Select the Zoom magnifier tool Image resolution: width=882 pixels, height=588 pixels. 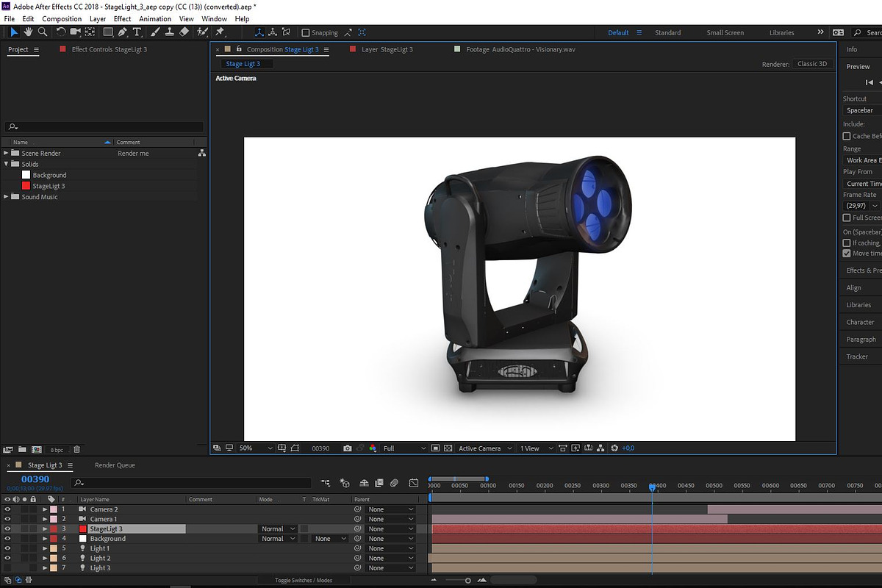click(x=43, y=32)
